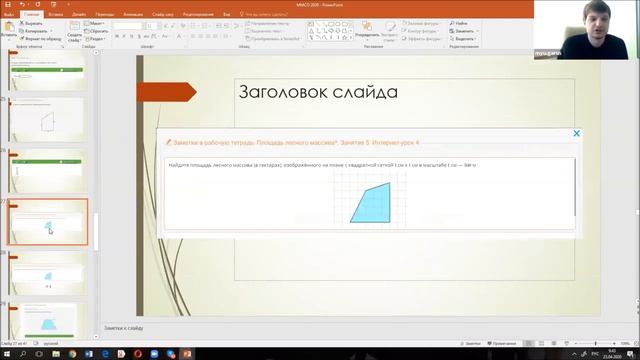Screen dimensions: 640x360
Task: Click the taskbar search magnifier icon
Action: [23, 354]
